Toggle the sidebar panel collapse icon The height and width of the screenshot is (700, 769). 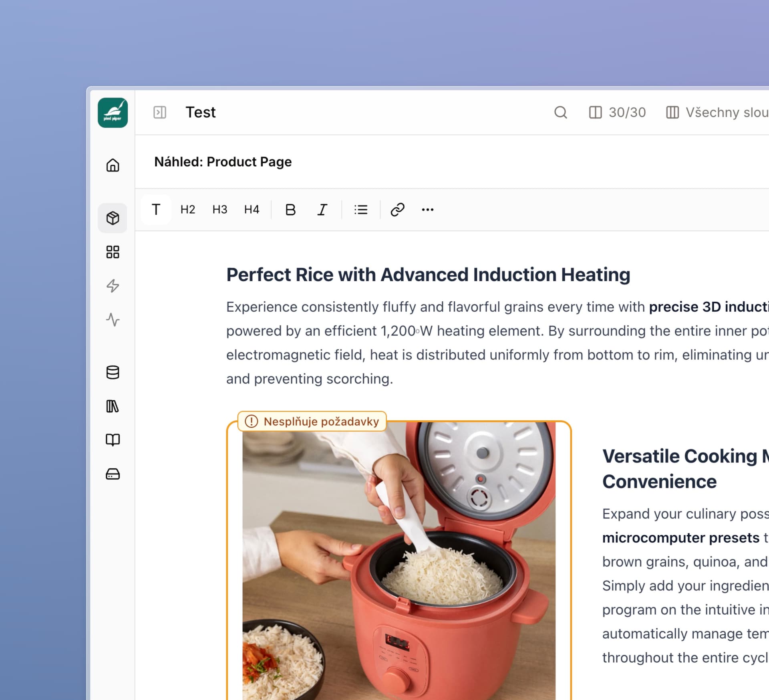pos(160,112)
